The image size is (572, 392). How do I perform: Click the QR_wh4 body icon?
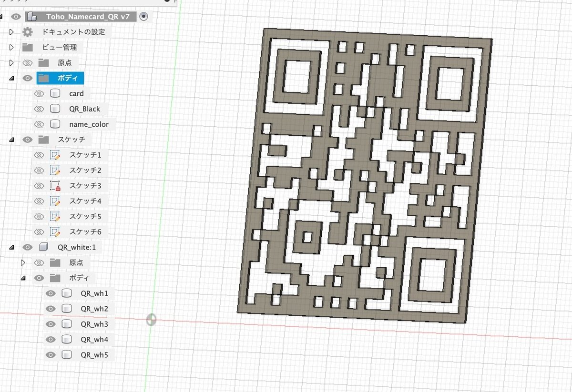coord(66,340)
